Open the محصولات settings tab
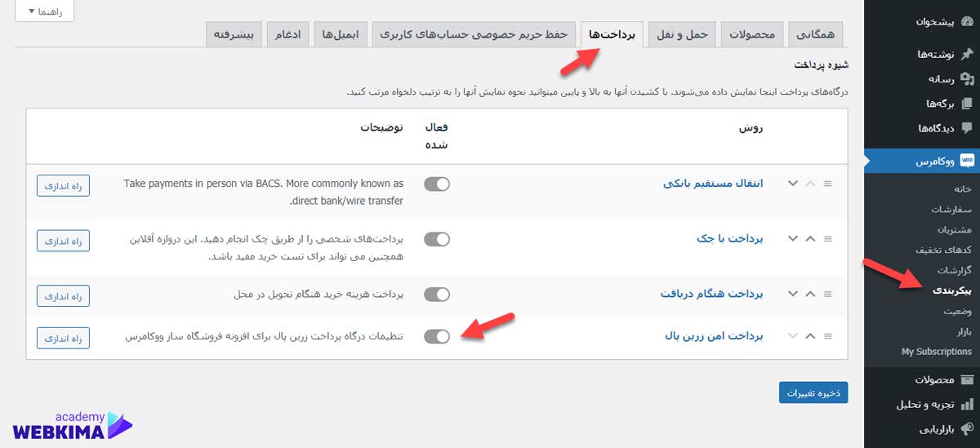This screenshot has width=980, height=448. pos(751,34)
